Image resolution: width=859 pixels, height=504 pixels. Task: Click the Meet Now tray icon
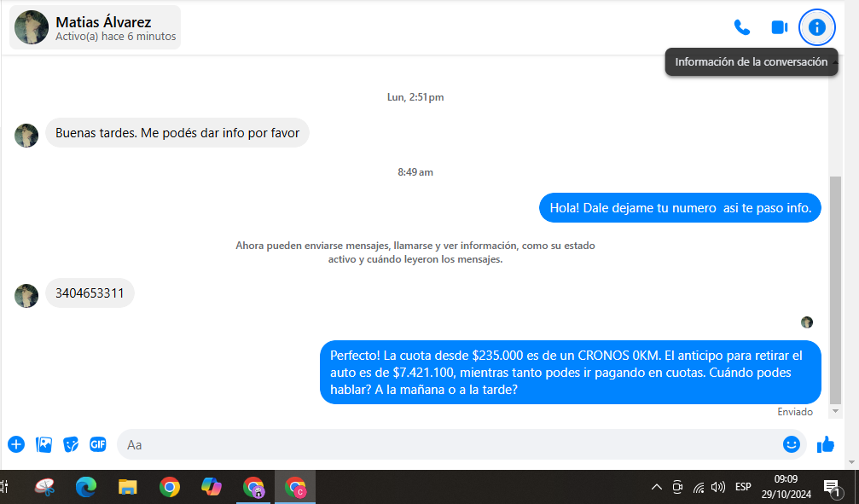(x=677, y=486)
